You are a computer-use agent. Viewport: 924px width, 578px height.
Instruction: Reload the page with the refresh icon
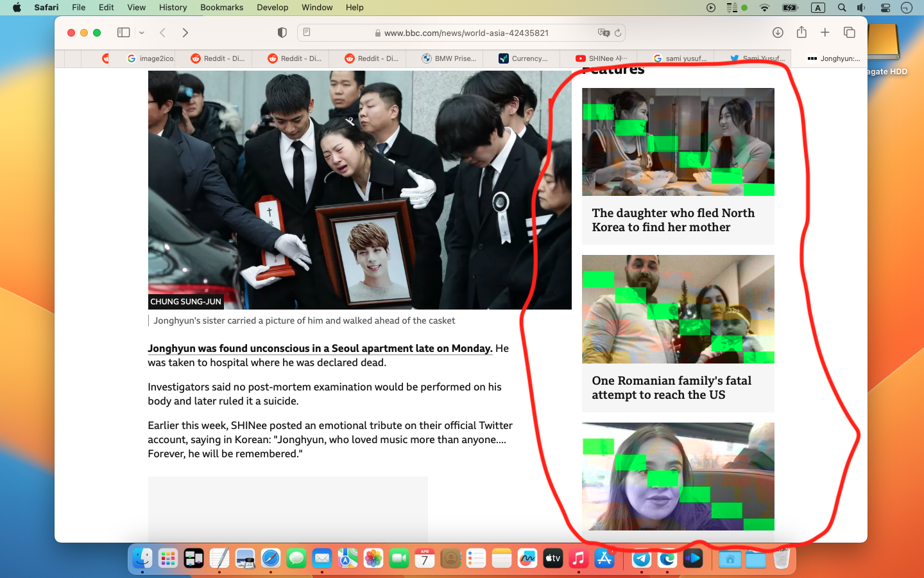[x=618, y=33]
